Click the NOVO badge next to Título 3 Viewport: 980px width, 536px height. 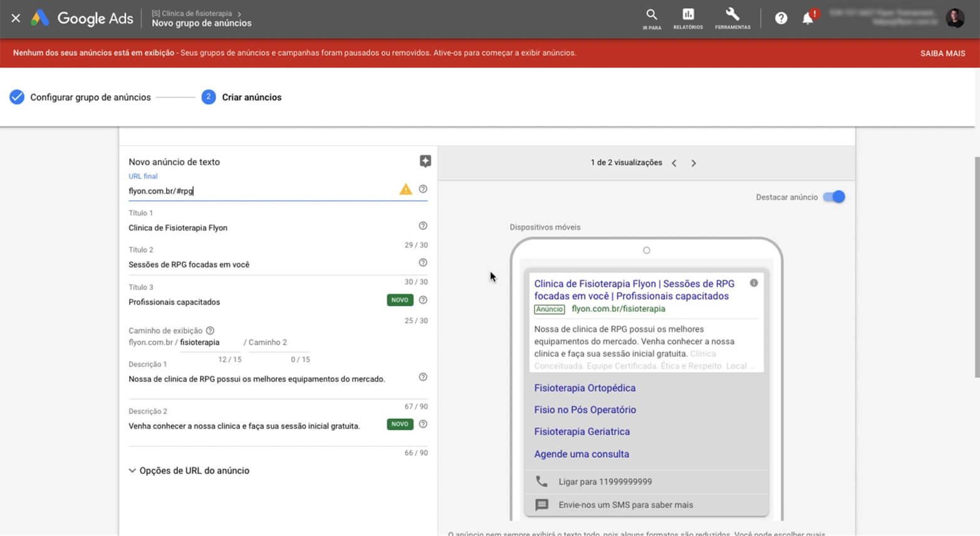click(x=400, y=300)
